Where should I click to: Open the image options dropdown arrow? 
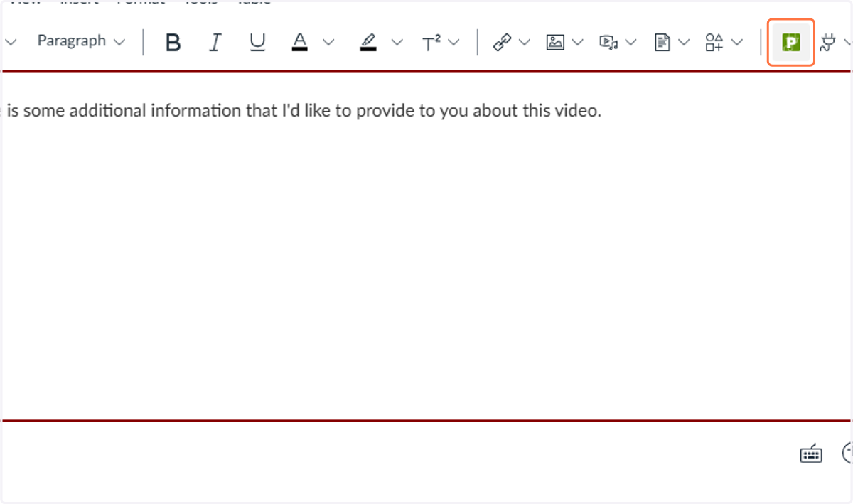[x=578, y=43]
